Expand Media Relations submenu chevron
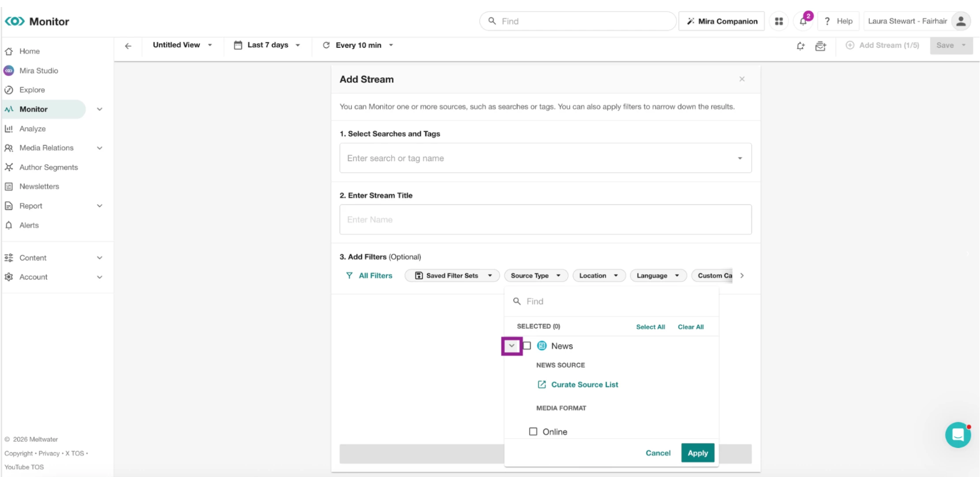The image size is (980, 477). pos(100,148)
